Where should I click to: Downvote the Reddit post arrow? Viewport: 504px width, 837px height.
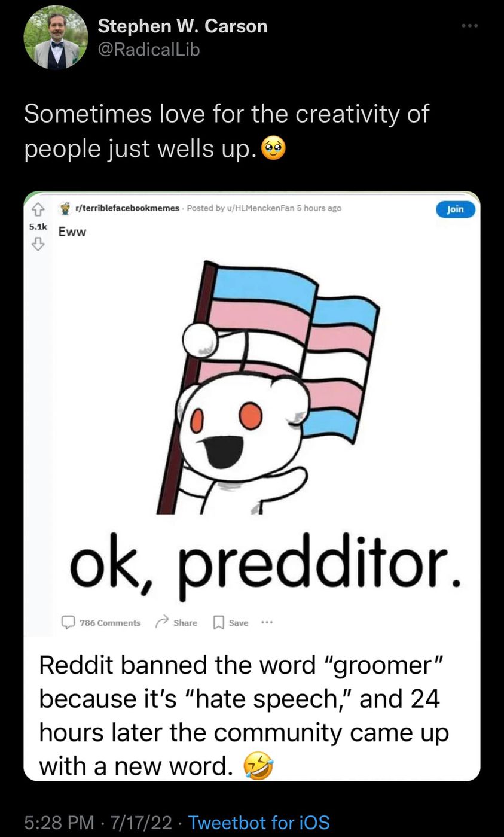[x=38, y=243]
